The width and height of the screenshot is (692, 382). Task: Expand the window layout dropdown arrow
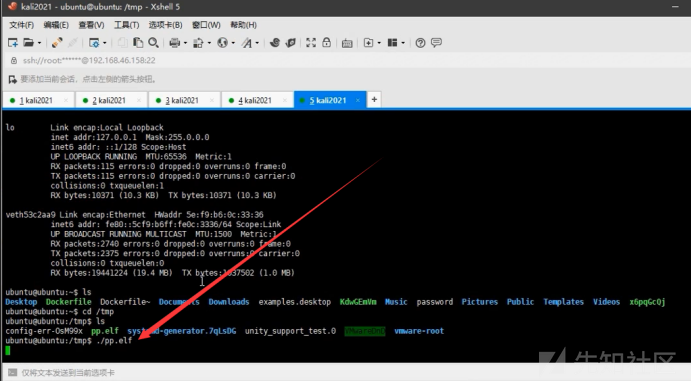click(403, 43)
